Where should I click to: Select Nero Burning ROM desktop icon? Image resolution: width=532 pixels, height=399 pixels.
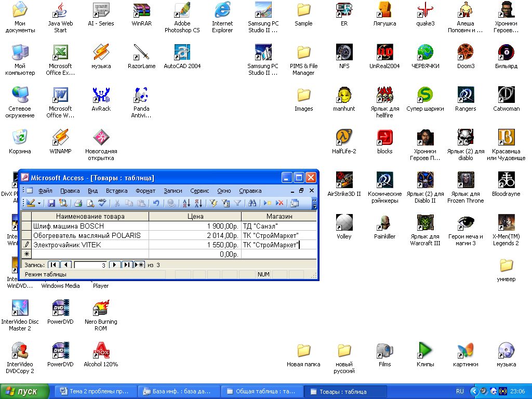[101, 315]
